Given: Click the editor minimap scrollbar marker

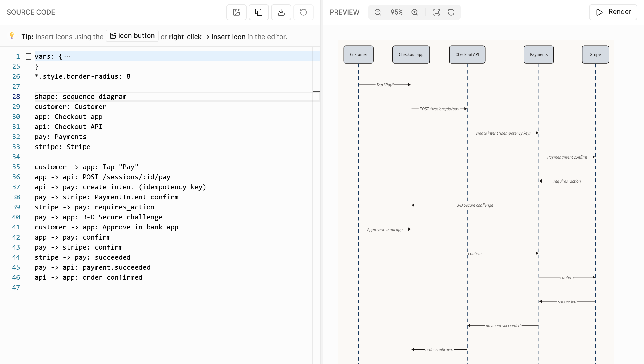Looking at the screenshot, I should coord(316,92).
